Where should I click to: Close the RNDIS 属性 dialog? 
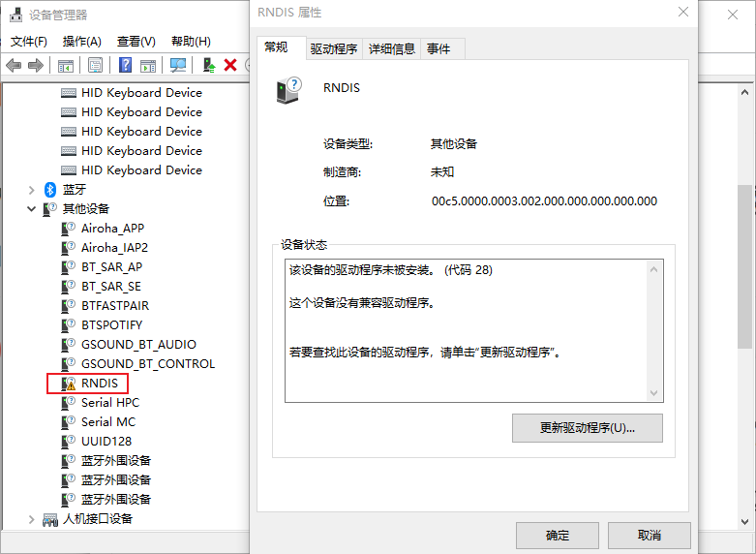[x=683, y=12]
